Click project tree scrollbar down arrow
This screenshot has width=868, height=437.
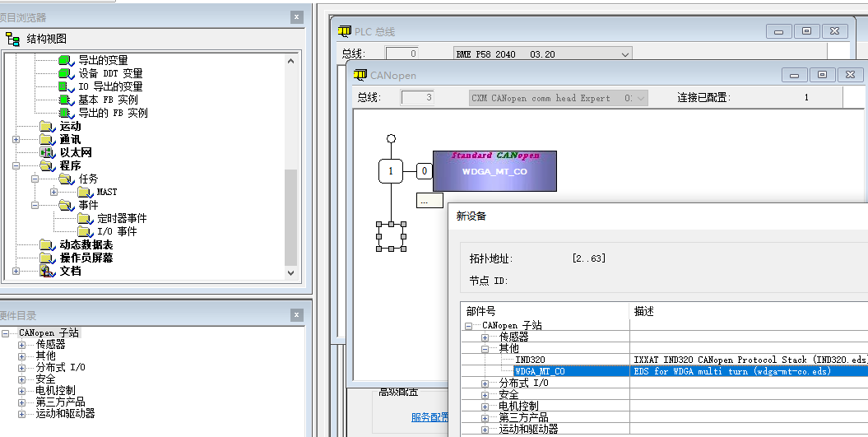point(291,272)
